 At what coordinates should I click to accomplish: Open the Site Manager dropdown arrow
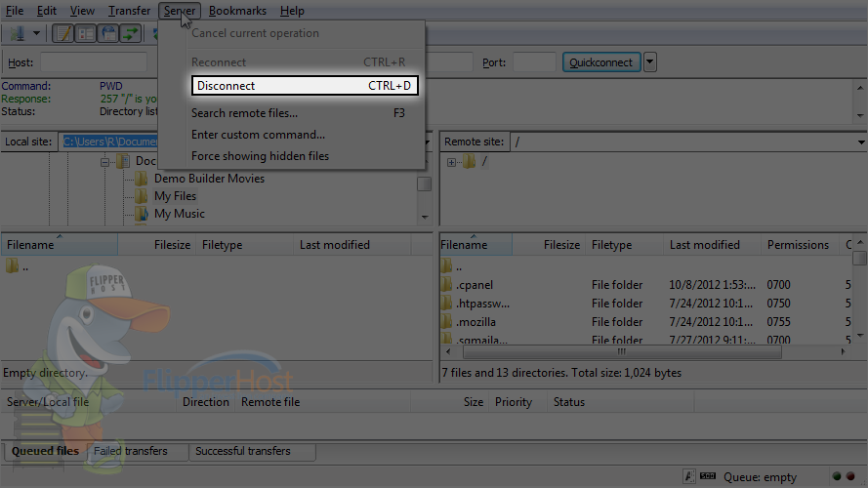[36, 33]
